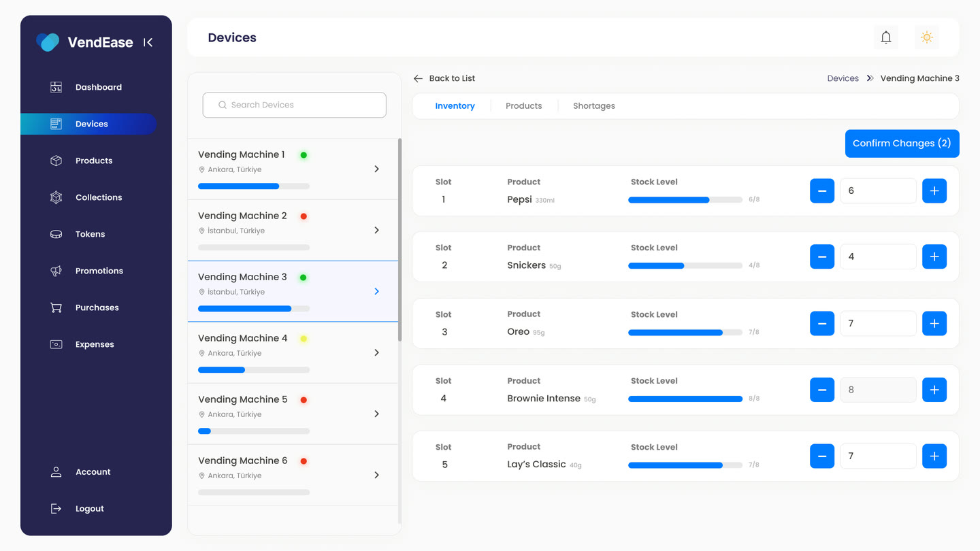Click the Pepsi stock level bar
This screenshot has height=551, width=980.
[685, 200]
